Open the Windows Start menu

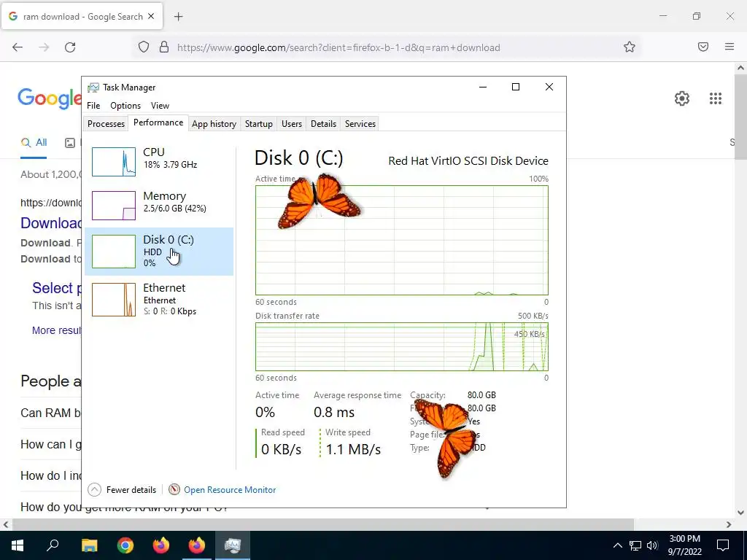tap(18, 545)
